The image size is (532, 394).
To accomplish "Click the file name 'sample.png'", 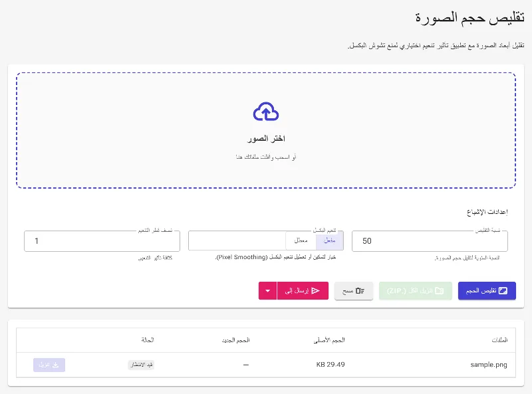I will point(489,365).
